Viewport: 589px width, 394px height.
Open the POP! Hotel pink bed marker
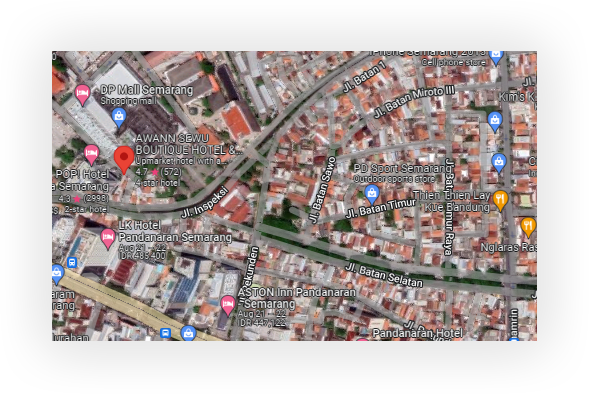(x=91, y=154)
